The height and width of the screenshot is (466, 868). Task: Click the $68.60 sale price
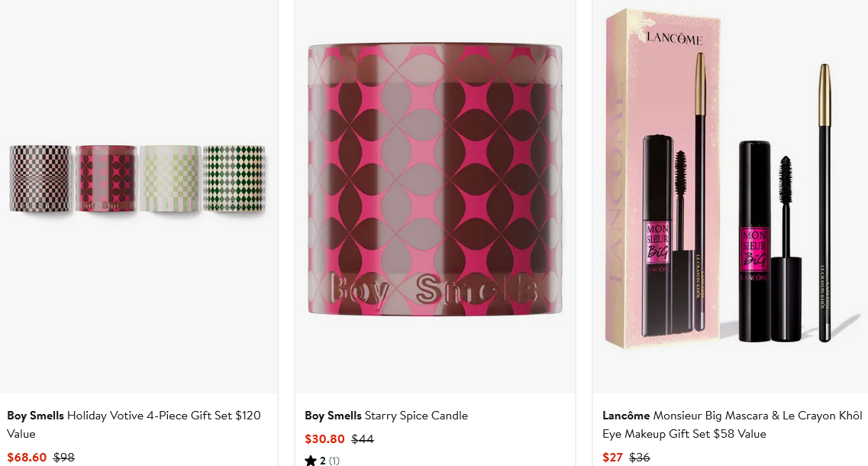pos(27,458)
